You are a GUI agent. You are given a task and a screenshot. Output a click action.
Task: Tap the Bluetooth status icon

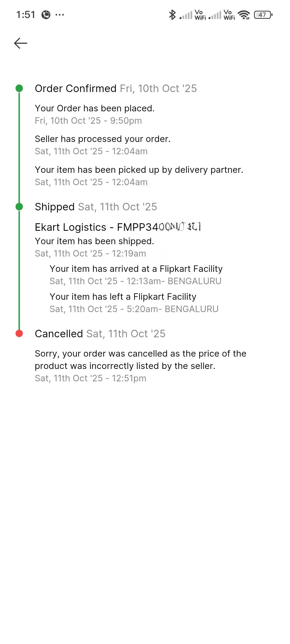172,15
